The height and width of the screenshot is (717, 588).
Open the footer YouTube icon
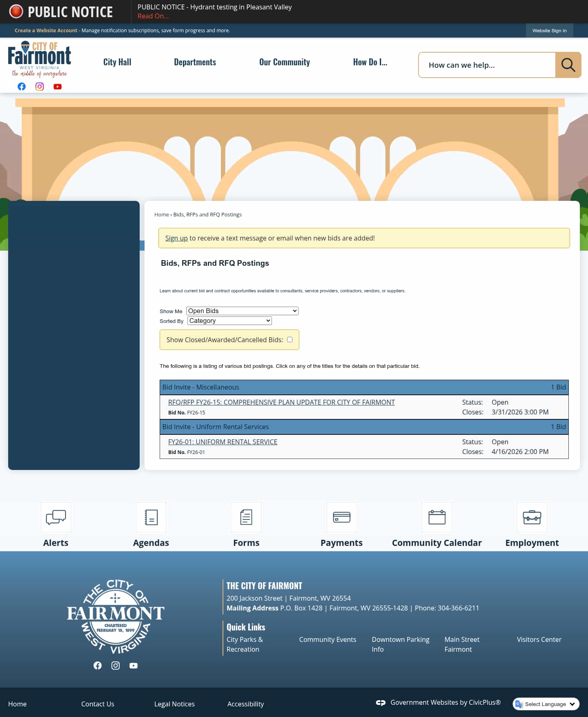tap(134, 666)
